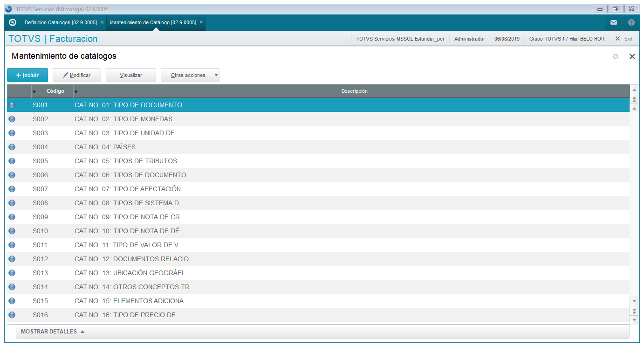Page down with the double down arrow

[x=634, y=311]
